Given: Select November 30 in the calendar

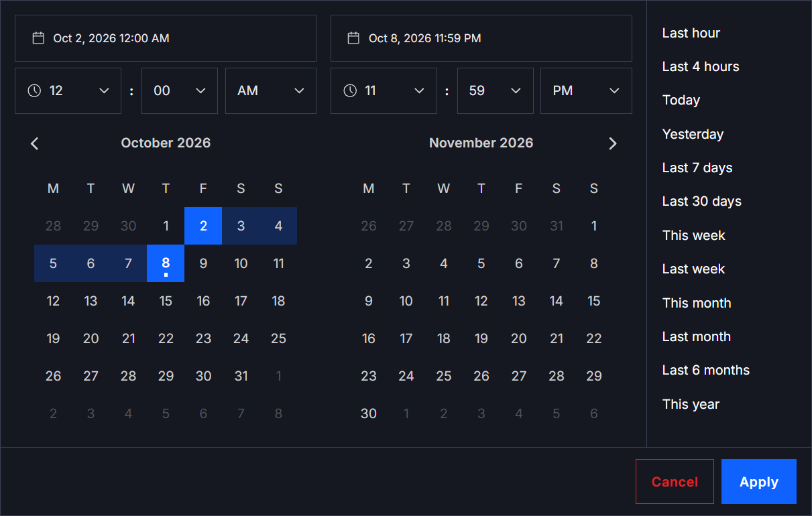Looking at the screenshot, I should [x=369, y=413].
